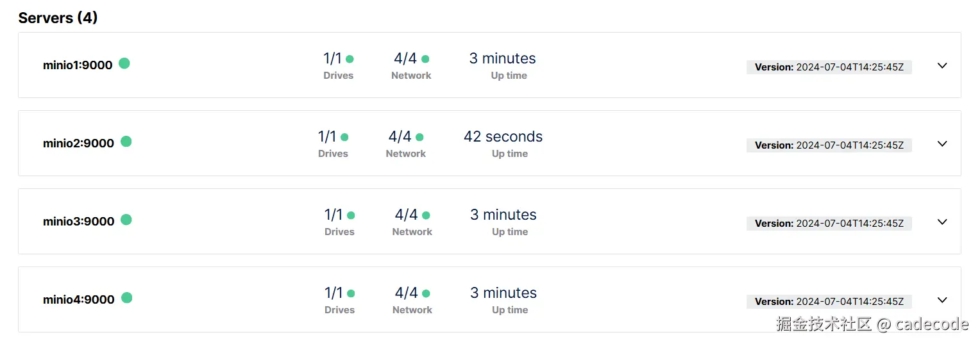The width and height of the screenshot is (980, 344).
Task: Click the Version badge on minio4 row
Action: click(x=829, y=302)
